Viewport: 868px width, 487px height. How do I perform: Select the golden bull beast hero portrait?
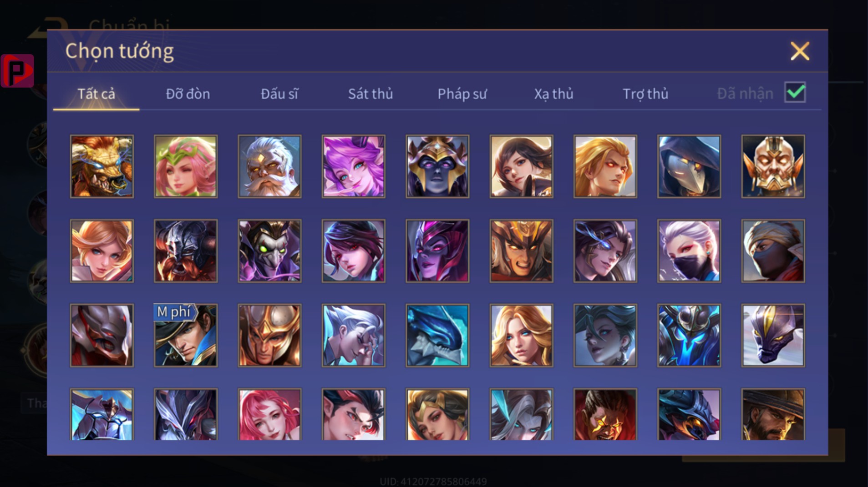click(102, 166)
